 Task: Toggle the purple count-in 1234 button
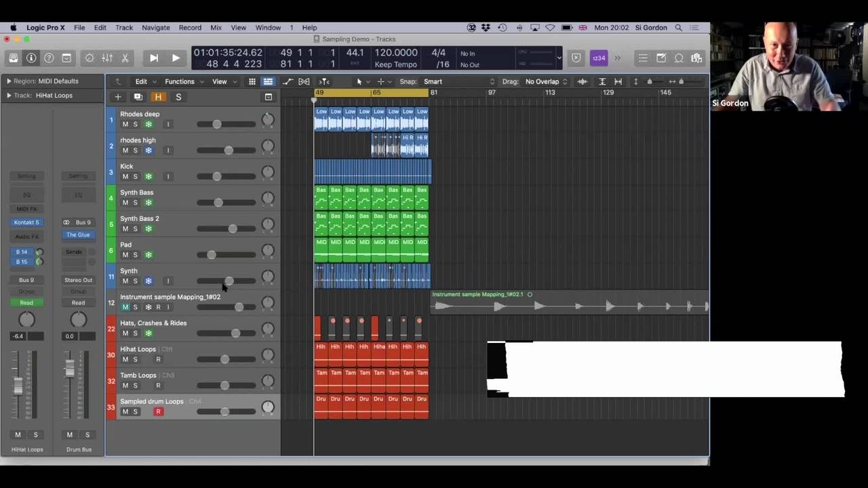click(598, 58)
